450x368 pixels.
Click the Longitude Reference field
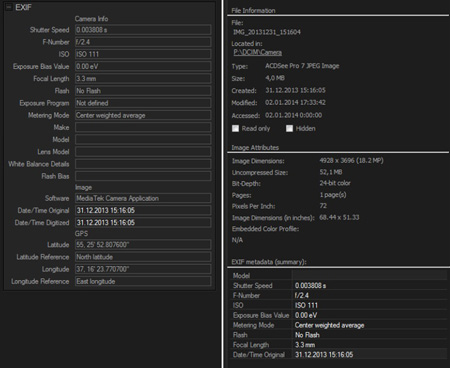143,281
